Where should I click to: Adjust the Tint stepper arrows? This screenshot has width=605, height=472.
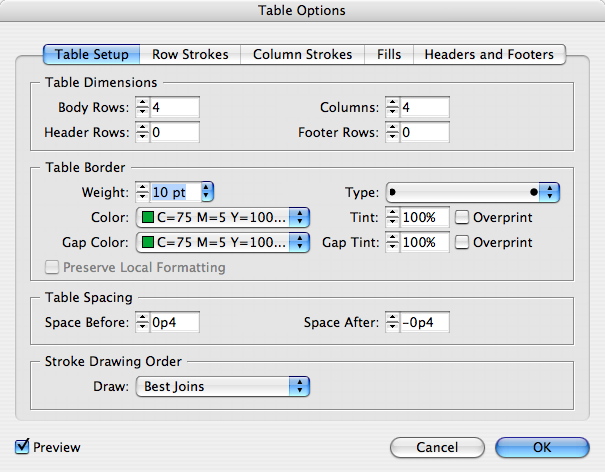pyautogui.click(x=392, y=217)
